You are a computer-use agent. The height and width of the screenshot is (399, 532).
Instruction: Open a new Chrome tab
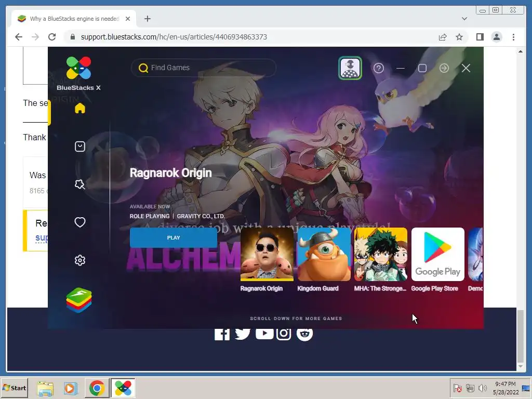(x=147, y=19)
